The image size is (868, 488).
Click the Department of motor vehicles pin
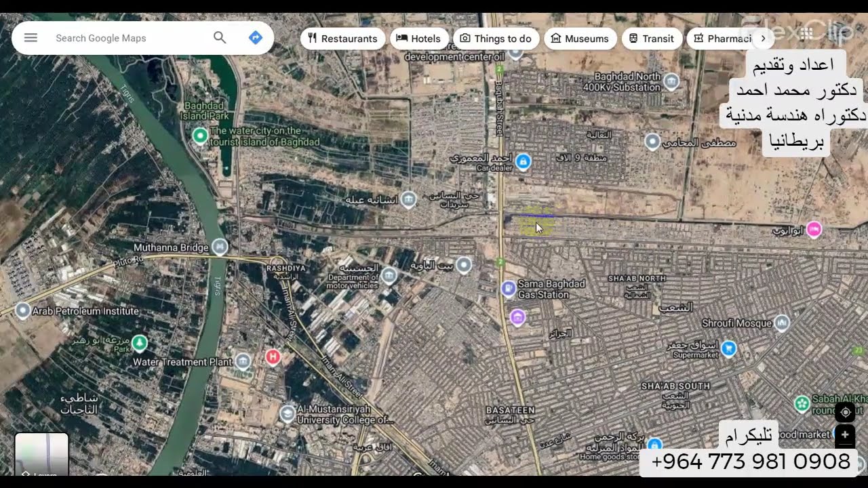tap(389, 275)
